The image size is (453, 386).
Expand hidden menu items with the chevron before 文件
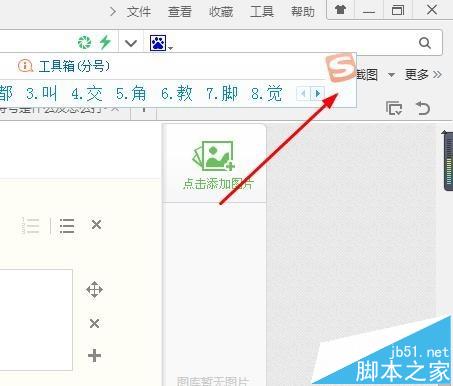tap(113, 12)
